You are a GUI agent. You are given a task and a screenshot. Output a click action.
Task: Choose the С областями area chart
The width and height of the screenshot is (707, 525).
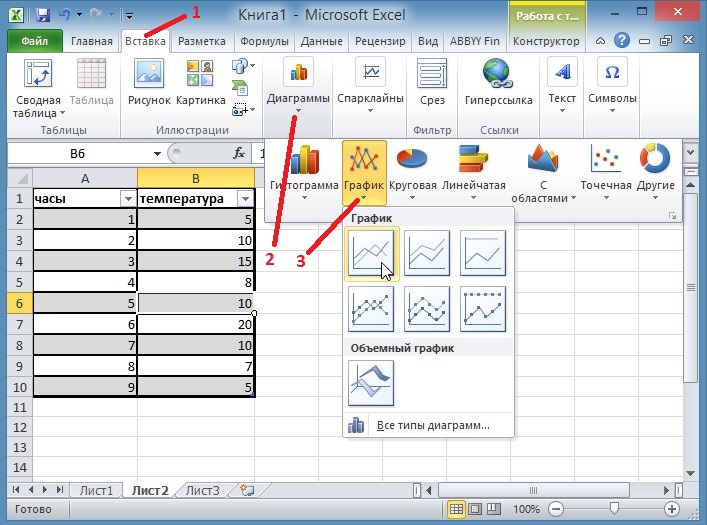[x=543, y=173]
